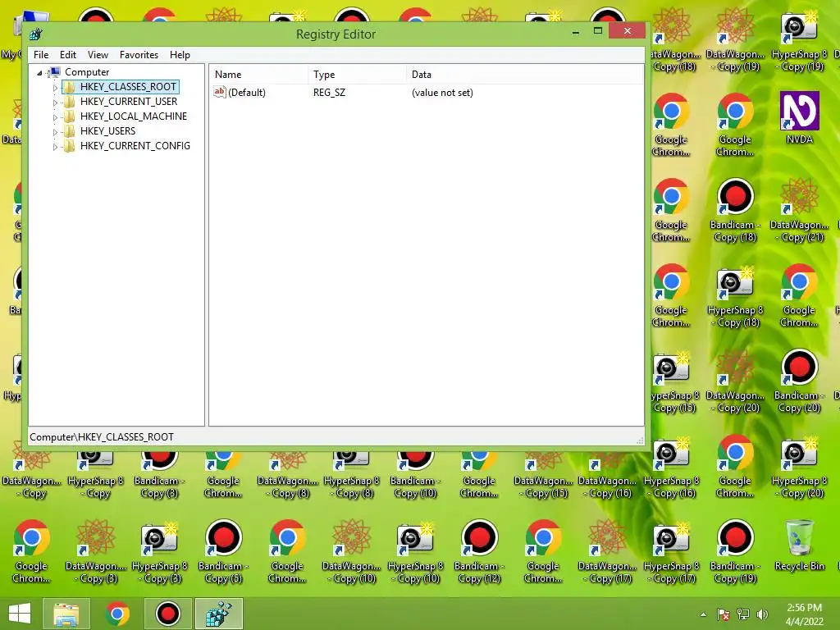Image resolution: width=840 pixels, height=630 pixels.
Task: Open the Help menu
Action: coord(180,55)
